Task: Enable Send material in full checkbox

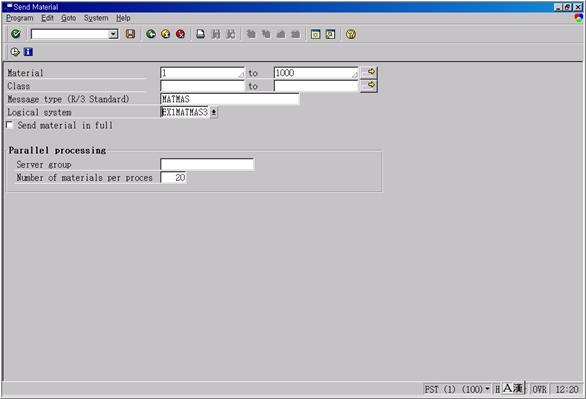Action: [10, 125]
